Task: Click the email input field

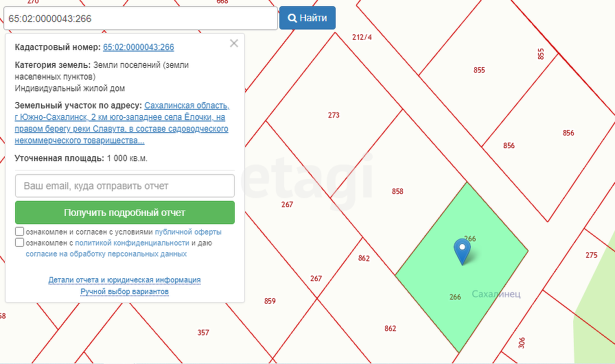Action: 125,186
